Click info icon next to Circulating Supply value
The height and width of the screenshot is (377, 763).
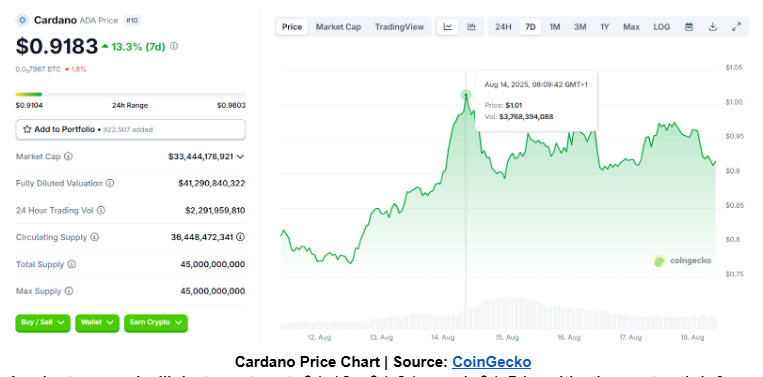240,237
